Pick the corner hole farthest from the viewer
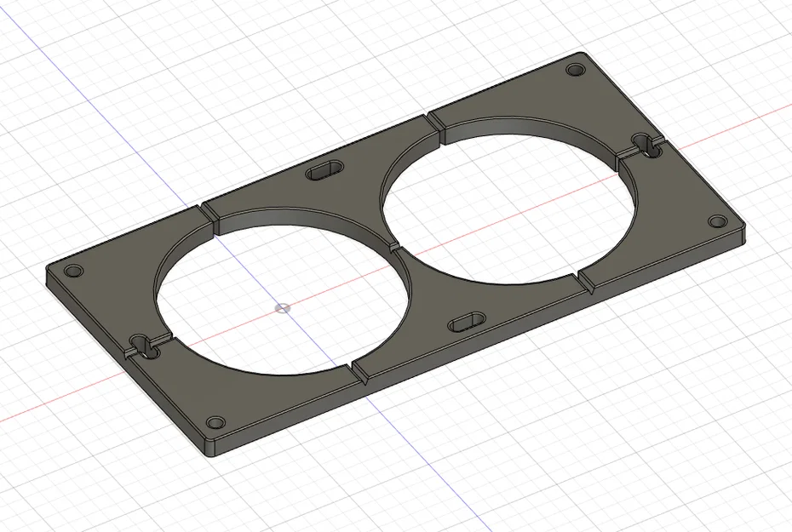The height and width of the screenshot is (532, 792). coord(575,69)
